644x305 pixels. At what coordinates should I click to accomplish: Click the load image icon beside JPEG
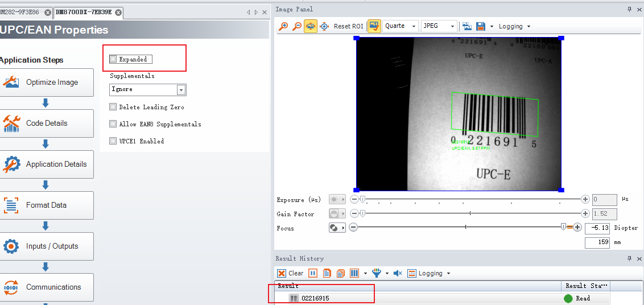pyautogui.click(x=467, y=26)
